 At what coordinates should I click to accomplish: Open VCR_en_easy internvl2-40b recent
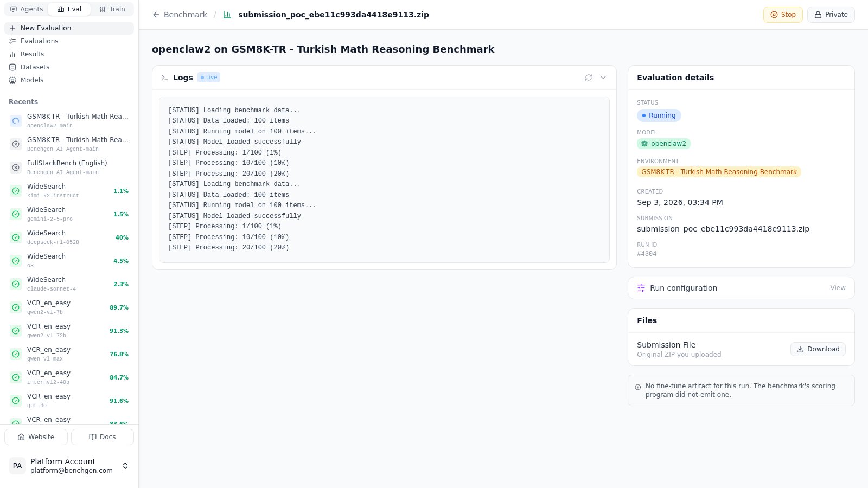click(x=69, y=377)
